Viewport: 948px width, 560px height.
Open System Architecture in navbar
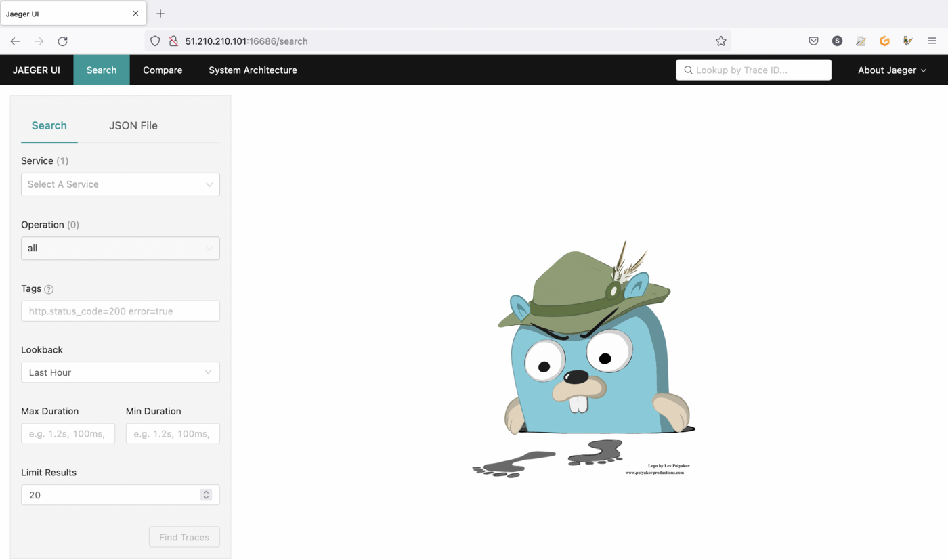pyautogui.click(x=253, y=70)
